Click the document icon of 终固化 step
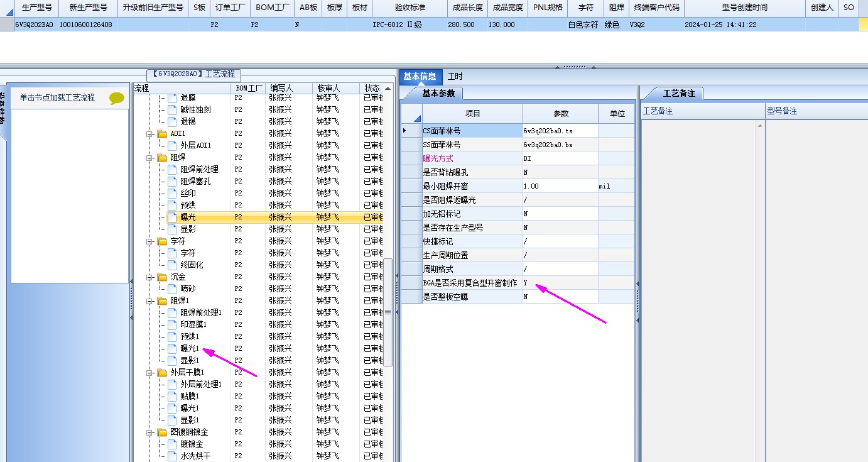The width and height of the screenshot is (868, 462). pos(173,265)
